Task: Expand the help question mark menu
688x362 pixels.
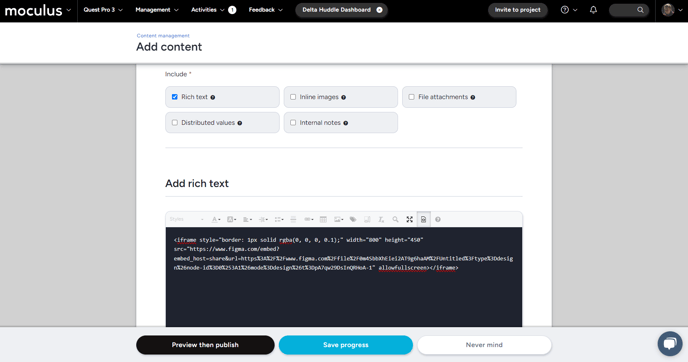Action: coord(569,10)
